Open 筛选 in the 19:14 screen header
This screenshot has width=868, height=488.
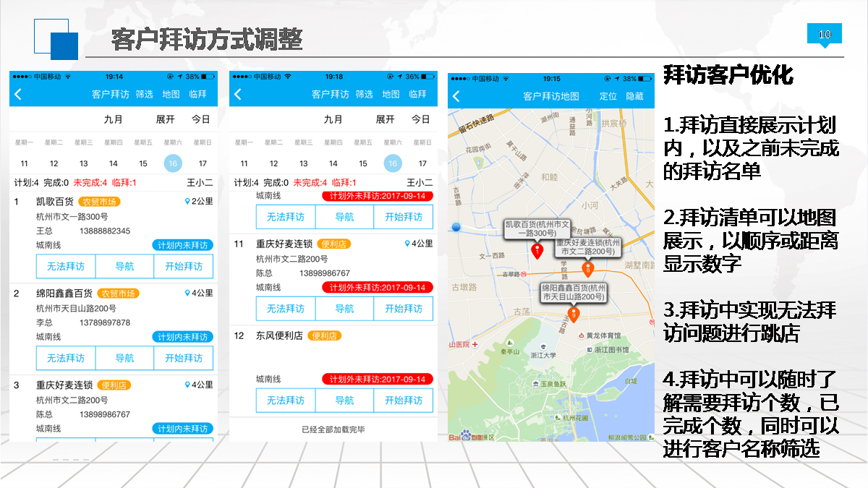pyautogui.click(x=144, y=95)
